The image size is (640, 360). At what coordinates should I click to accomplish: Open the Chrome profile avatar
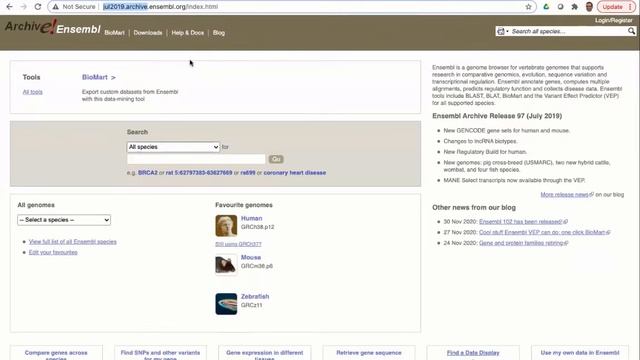589,7
